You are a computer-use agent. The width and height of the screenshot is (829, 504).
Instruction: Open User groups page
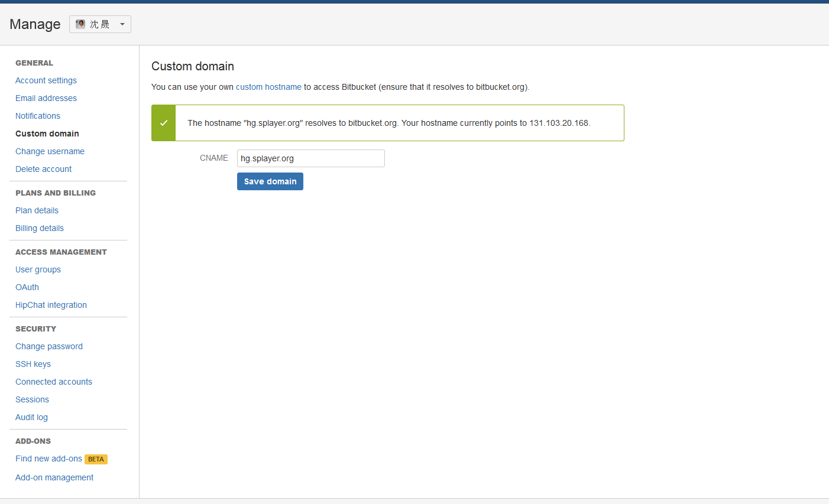[x=38, y=269]
